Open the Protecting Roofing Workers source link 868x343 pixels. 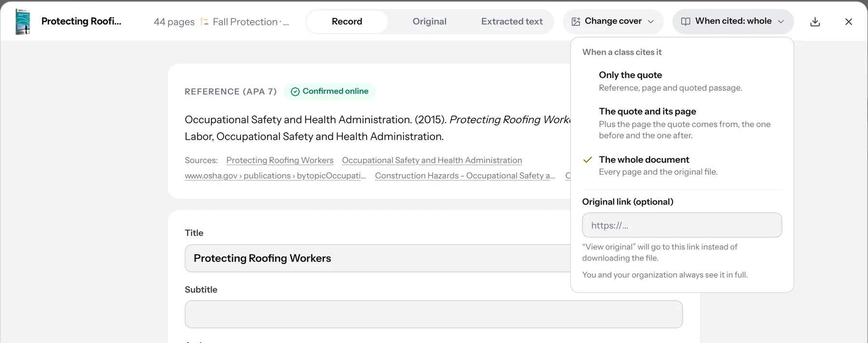coord(280,160)
